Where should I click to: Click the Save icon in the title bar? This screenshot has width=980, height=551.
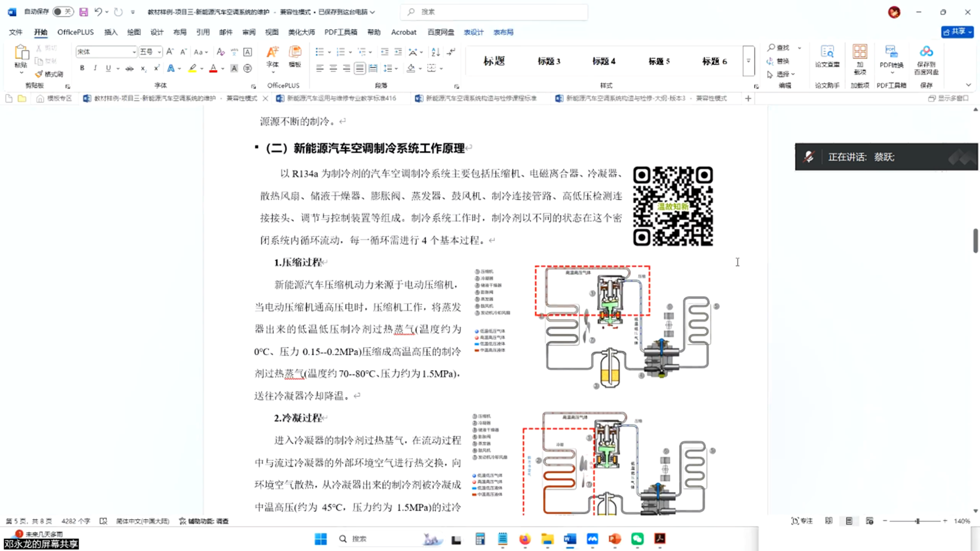[x=83, y=12]
